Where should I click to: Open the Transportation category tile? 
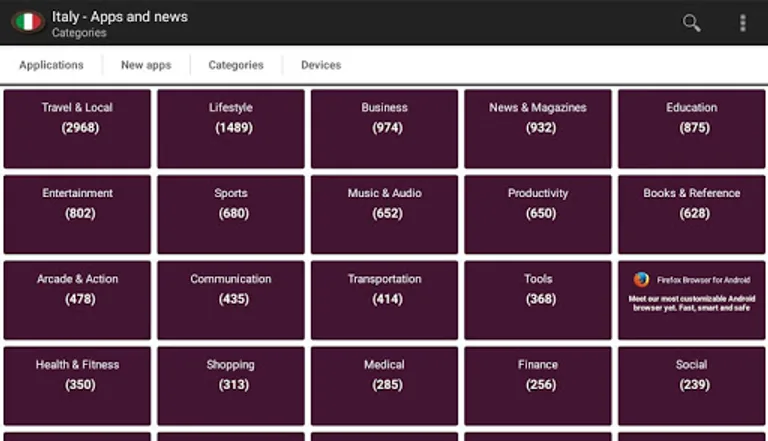click(x=384, y=300)
